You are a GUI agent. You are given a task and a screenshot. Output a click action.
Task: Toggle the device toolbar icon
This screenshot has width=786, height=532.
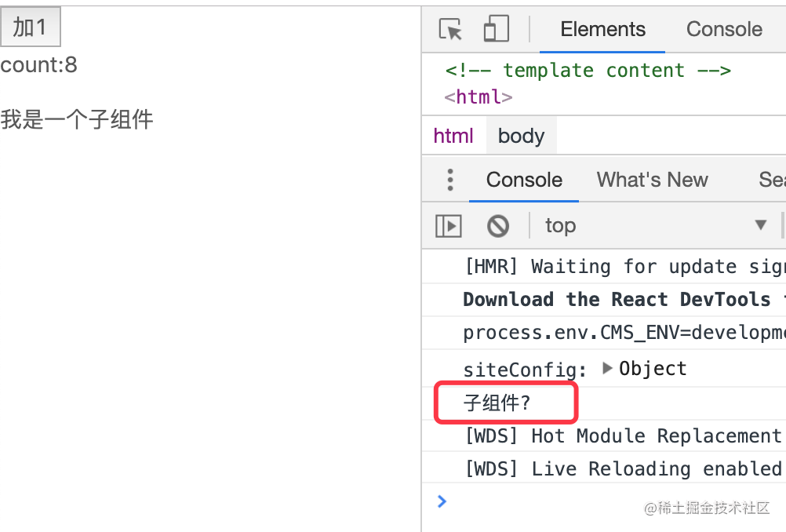tap(496, 28)
